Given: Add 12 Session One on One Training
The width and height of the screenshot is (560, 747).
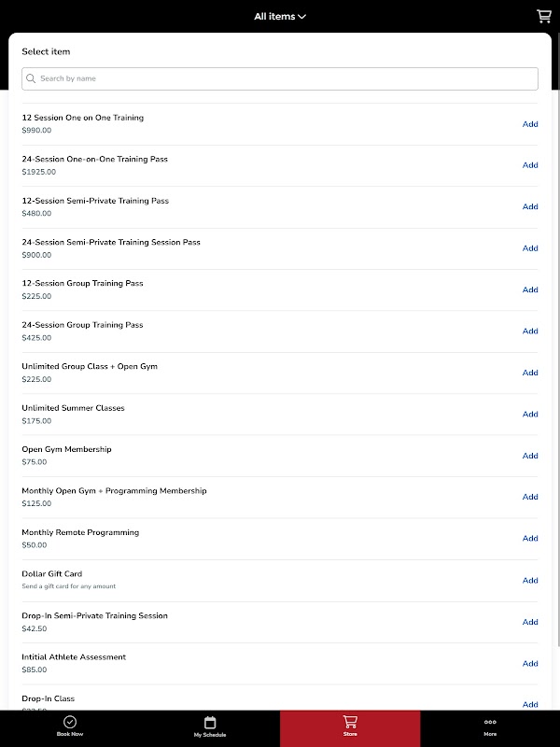Looking at the screenshot, I should point(530,124).
